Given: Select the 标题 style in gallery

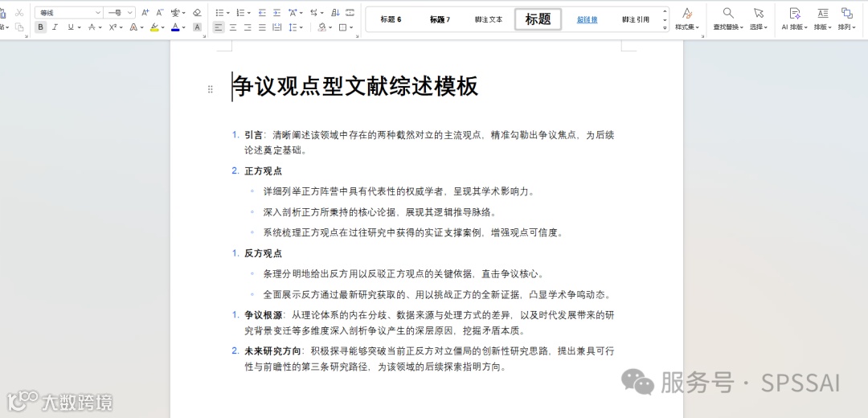Looking at the screenshot, I should coord(538,19).
